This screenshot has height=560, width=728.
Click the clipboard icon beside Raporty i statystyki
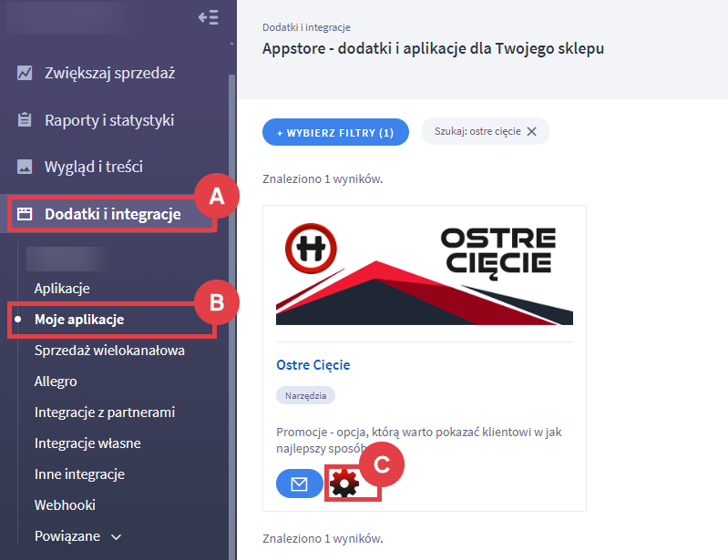(25, 119)
